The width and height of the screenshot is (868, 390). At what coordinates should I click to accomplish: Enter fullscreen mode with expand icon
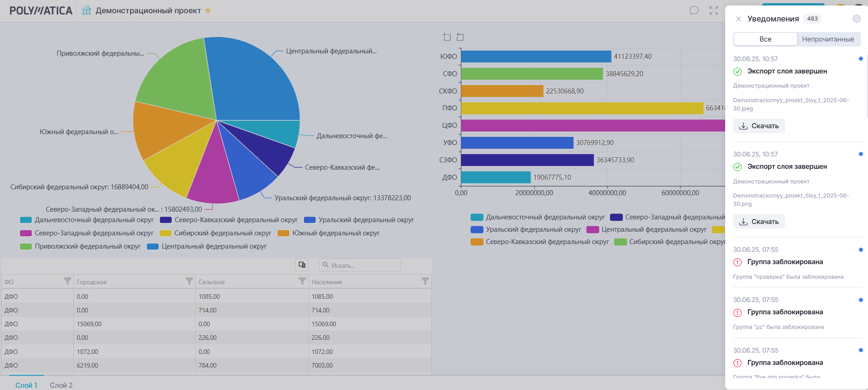[x=714, y=10]
